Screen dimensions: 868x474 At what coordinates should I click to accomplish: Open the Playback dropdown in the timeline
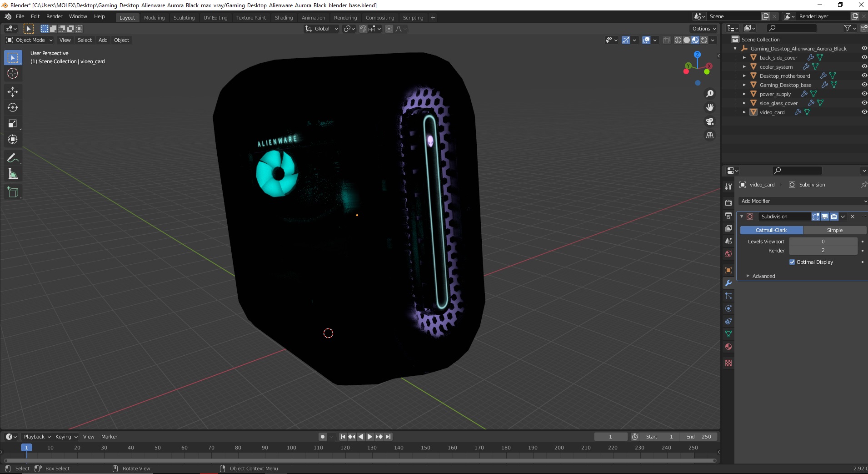click(37, 437)
